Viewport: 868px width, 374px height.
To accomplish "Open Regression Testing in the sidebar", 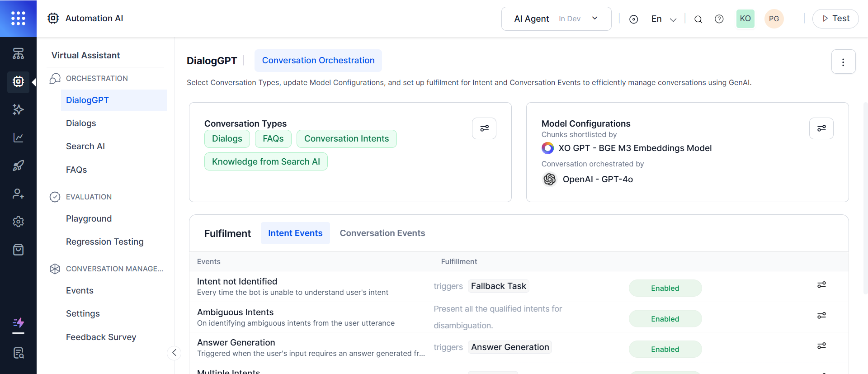I will [104, 241].
